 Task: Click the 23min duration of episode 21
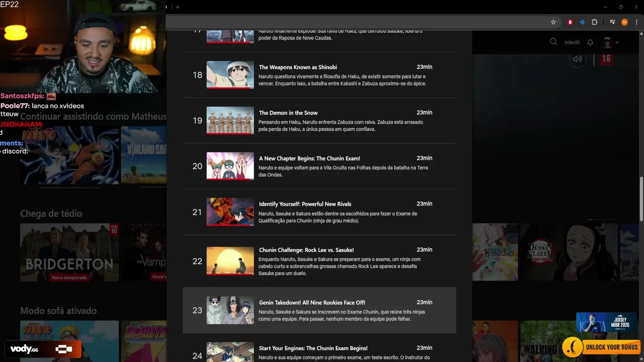point(424,204)
